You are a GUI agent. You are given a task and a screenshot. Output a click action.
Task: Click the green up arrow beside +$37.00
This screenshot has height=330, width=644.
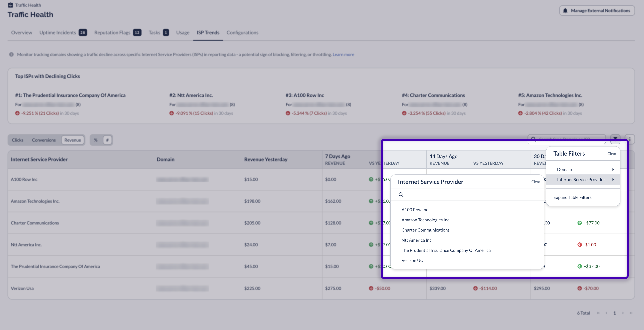pos(579,266)
